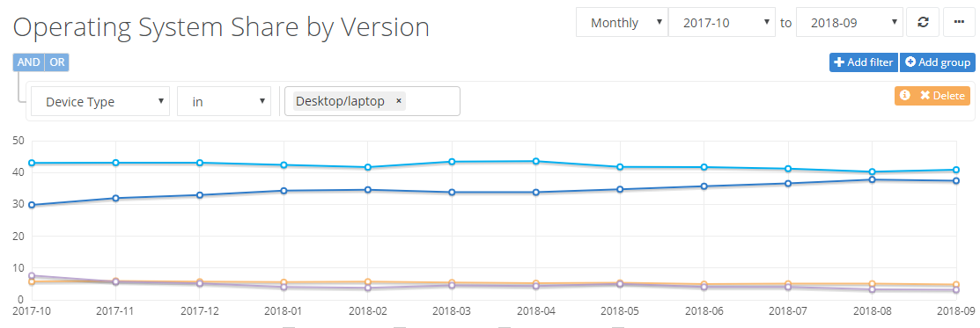Click the purple line point at 2017-10

point(31,275)
